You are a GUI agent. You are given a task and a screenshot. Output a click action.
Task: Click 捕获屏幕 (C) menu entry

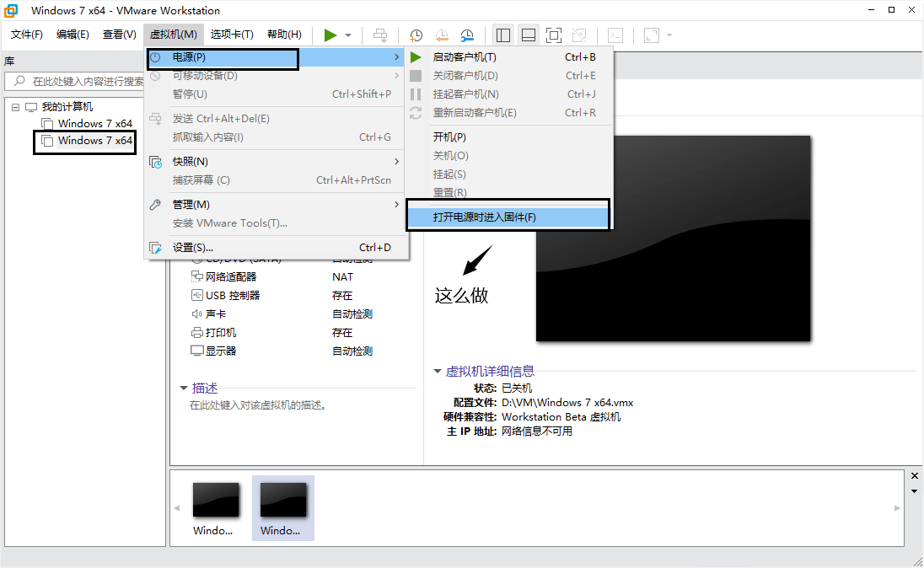pos(275,180)
